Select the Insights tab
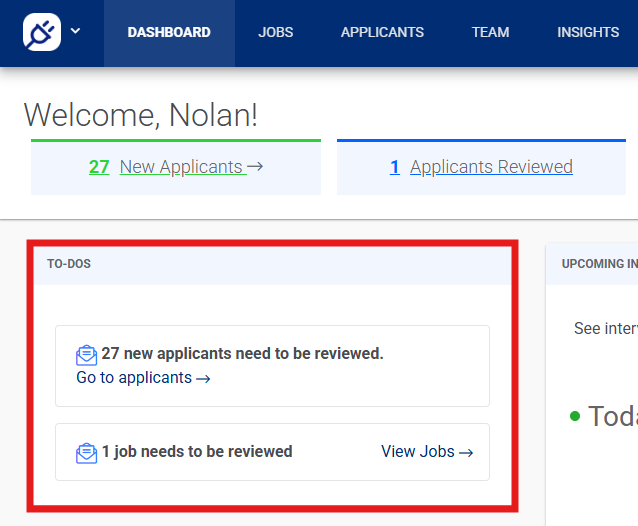This screenshot has height=526, width=638. coord(588,32)
